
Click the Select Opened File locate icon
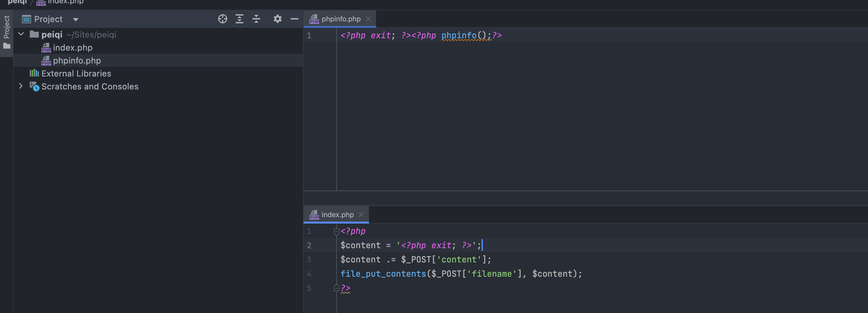[222, 19]
